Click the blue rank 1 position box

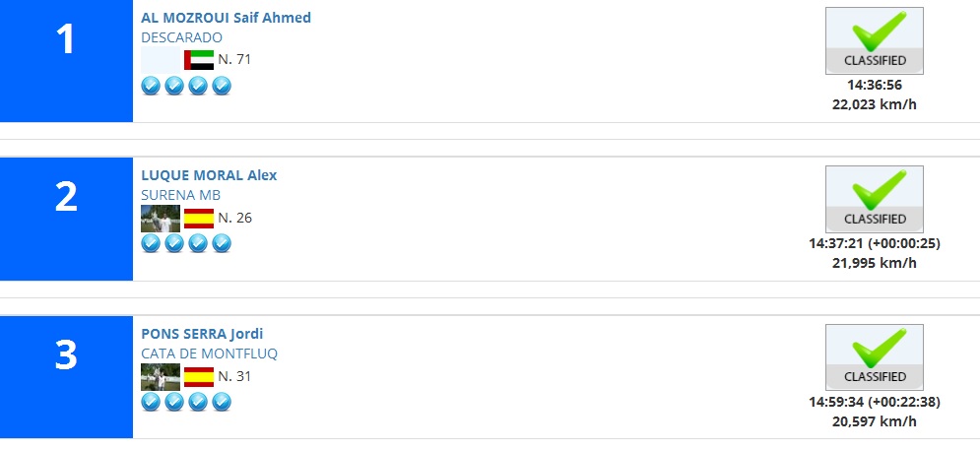[x=66, y=61]
